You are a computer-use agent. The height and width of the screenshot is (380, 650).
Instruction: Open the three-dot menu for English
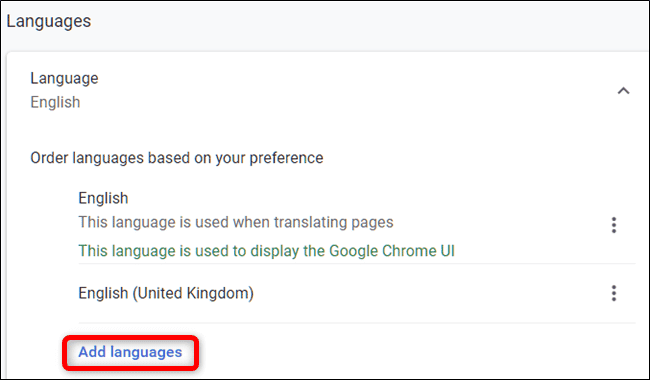tap(614, 225)
